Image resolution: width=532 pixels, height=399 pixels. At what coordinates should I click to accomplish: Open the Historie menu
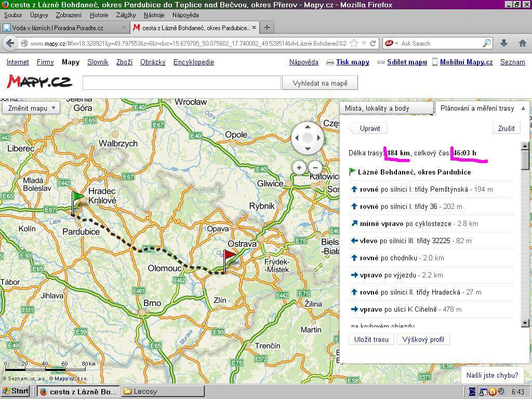point(99,15)
